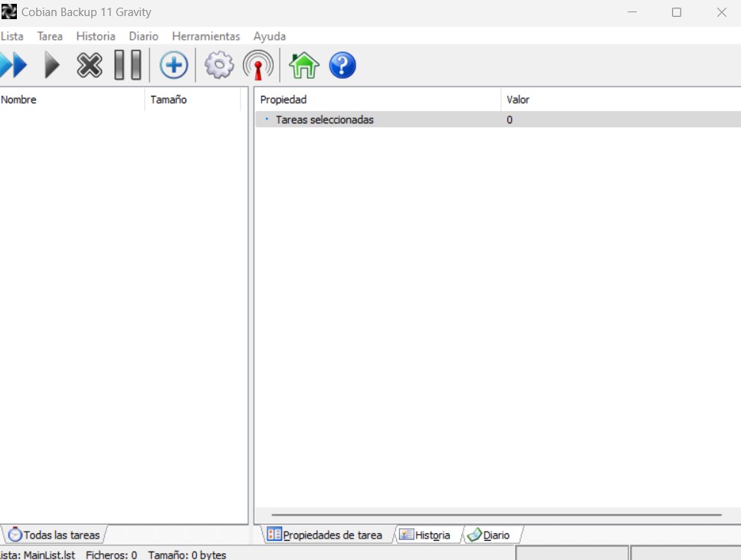The width and height of the screenshot is (741, 560).
Task: Pause the backup with pause icon
Action: click(128, 66)
